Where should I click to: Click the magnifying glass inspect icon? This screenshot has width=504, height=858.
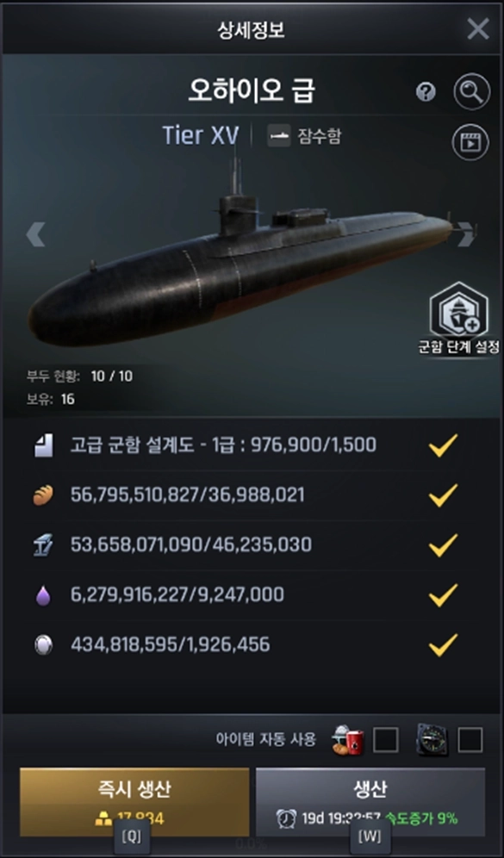[472, 91]
